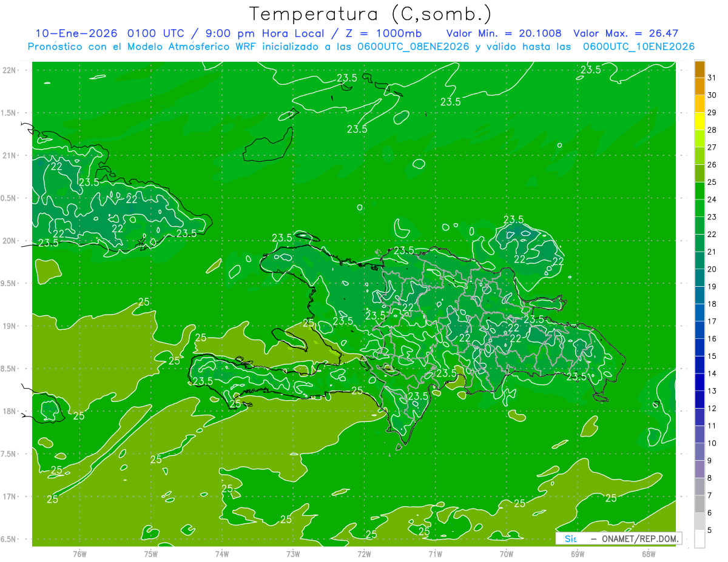Select the '10-Ene-2026 0100 UTC' date text
Image resolution: width=728 pixels, height=562 pixels.
click(x=111, y=33)
